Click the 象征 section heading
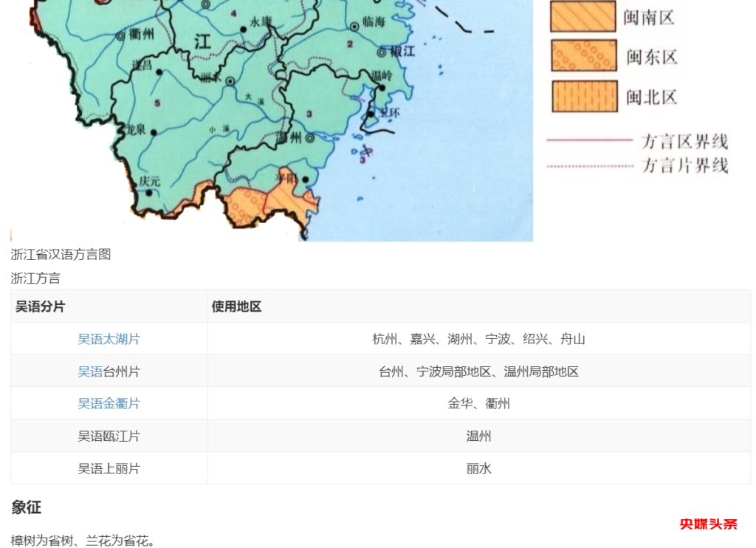 coord(25,508)
